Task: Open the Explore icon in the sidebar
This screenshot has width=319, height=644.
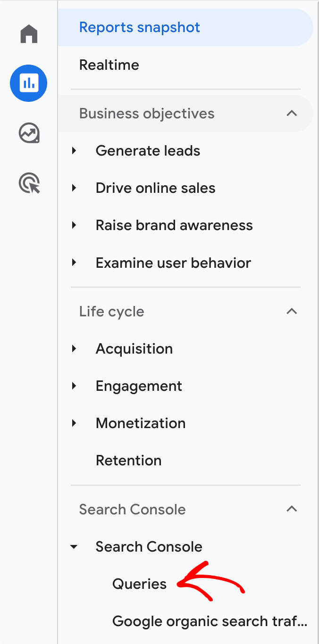Action: (29, 133)
